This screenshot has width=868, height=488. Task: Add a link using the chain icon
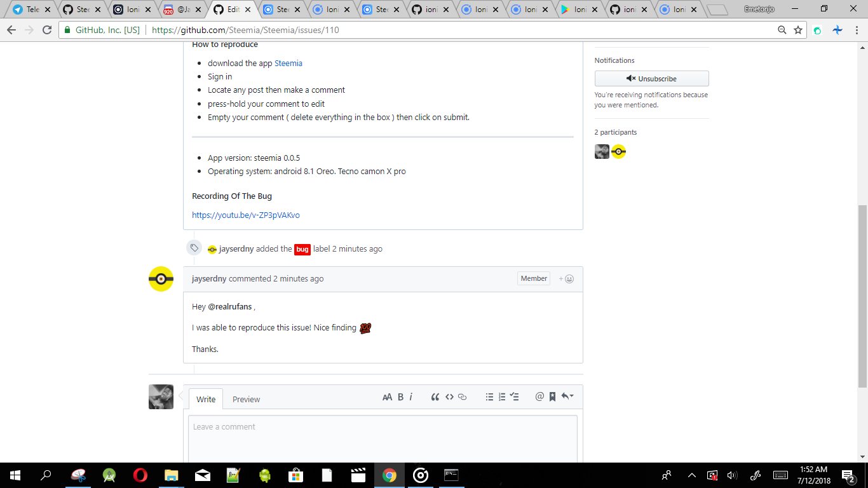click(463, 397)
